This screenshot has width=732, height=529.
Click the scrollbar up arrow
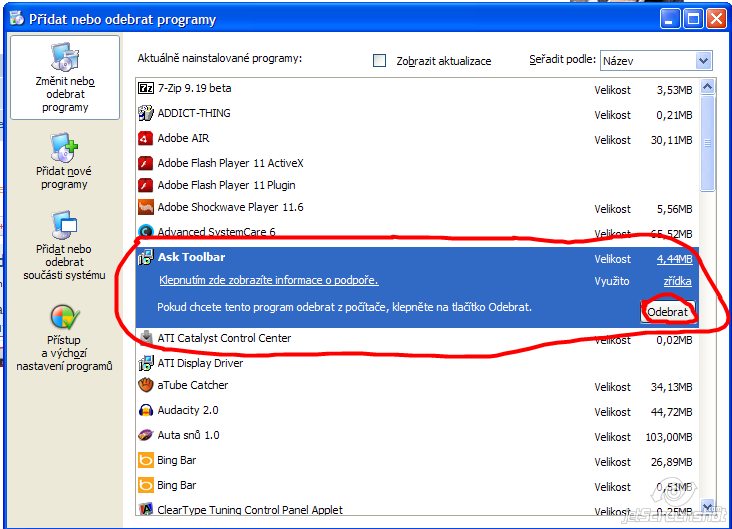click(707, 87)
